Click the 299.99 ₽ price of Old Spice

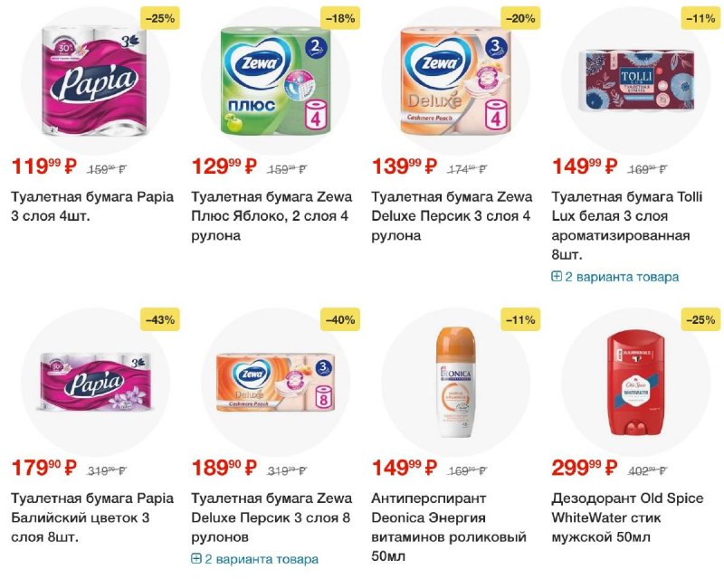pyautogui.click(x=584, y=468)
